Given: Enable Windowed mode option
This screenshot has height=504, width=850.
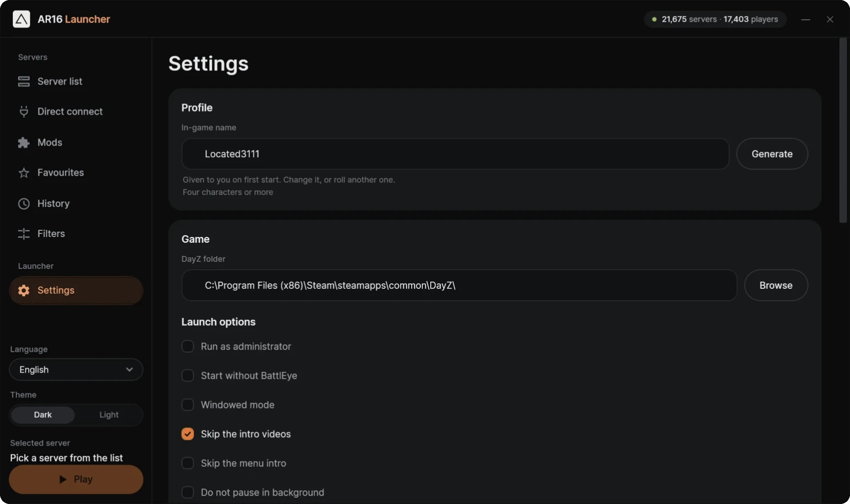Looking at the screenshot, I should [x=188, y=405].
